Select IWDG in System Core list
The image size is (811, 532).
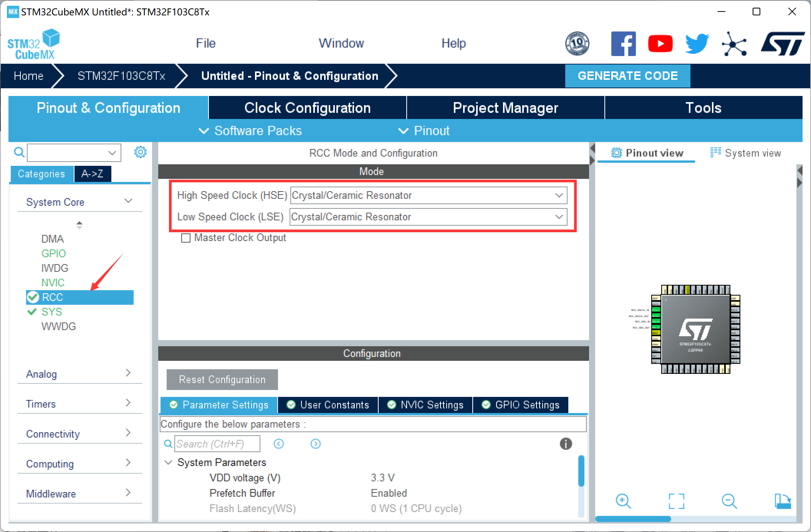pos(55,268)
